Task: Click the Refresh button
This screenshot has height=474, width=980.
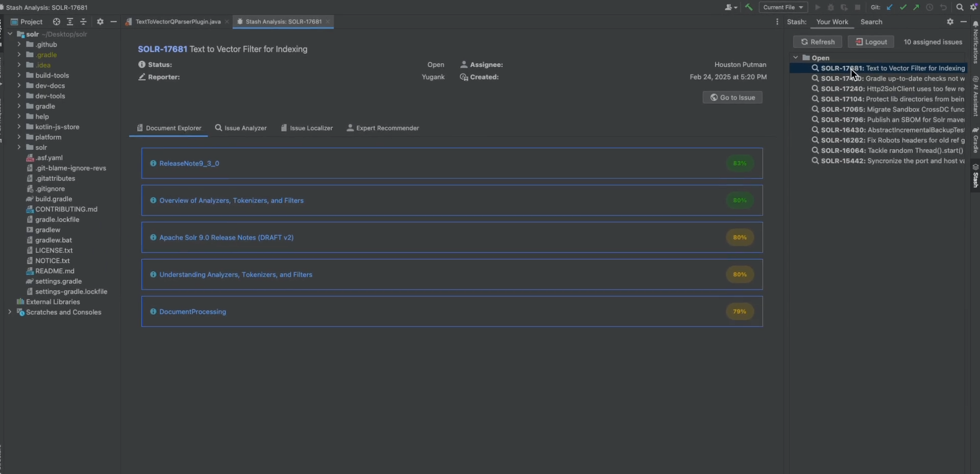Action: (818, 42)
